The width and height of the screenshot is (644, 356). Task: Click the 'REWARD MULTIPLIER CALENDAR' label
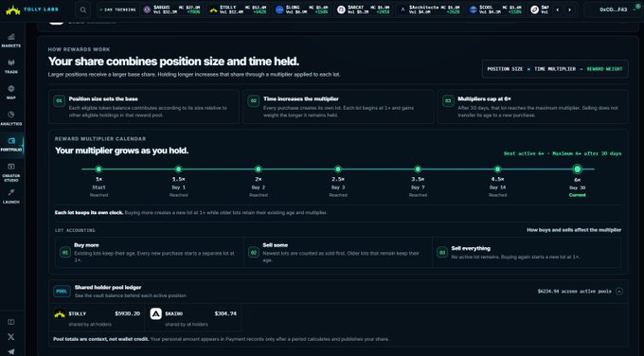[100, 139]
